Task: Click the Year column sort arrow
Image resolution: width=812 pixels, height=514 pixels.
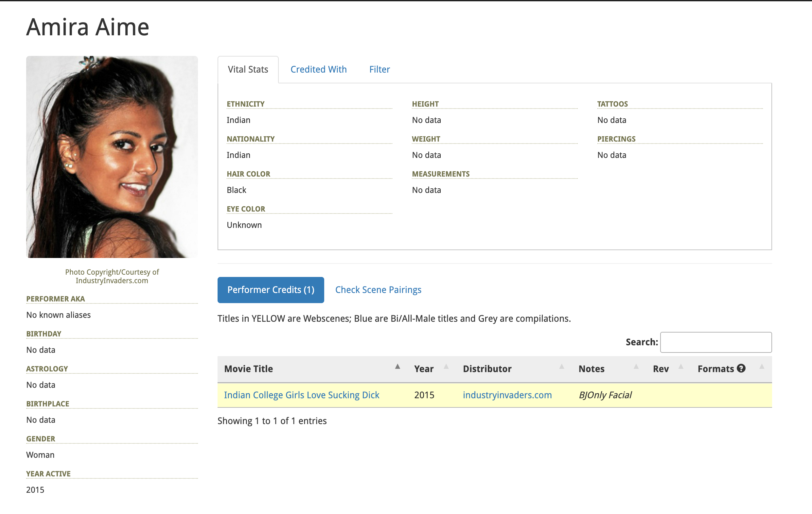Action: point(446,367)
